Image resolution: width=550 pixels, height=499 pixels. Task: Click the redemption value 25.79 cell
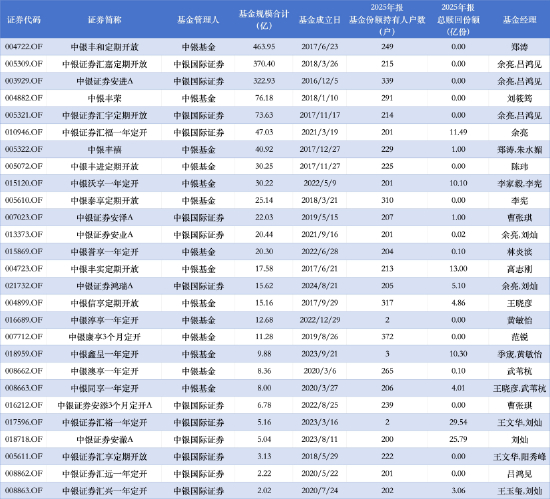(458, 439)
